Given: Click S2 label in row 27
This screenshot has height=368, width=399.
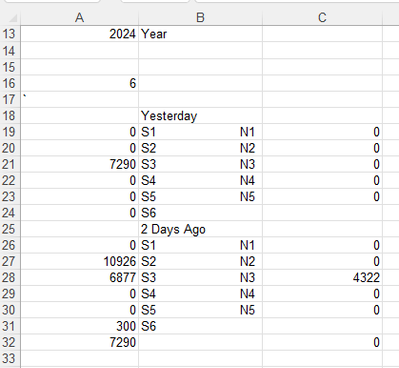Looking at the screenshot, I should pos(148,262).
